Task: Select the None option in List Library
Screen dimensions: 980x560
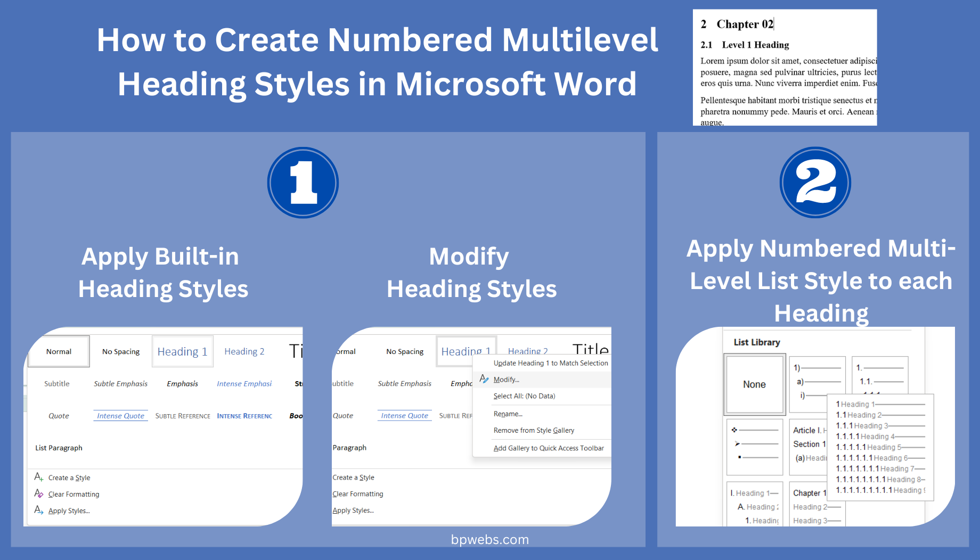Action: pyautogui.click(x=755, y=384)
